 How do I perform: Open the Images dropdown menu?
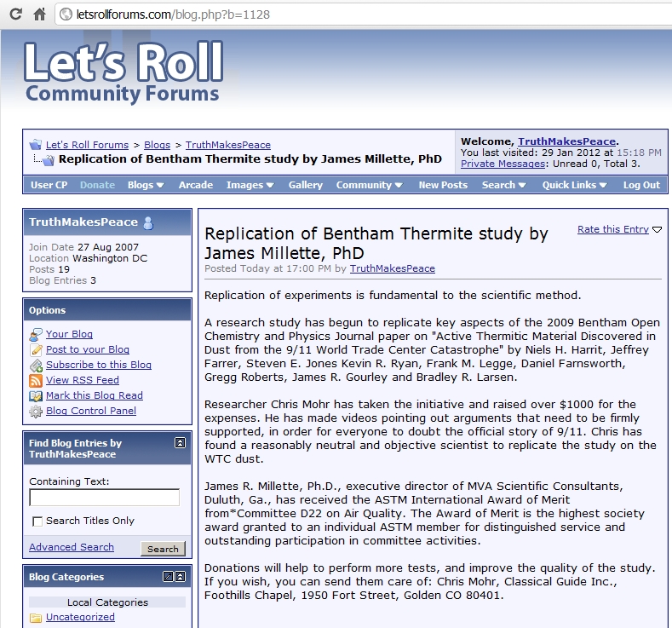point(250,185)
